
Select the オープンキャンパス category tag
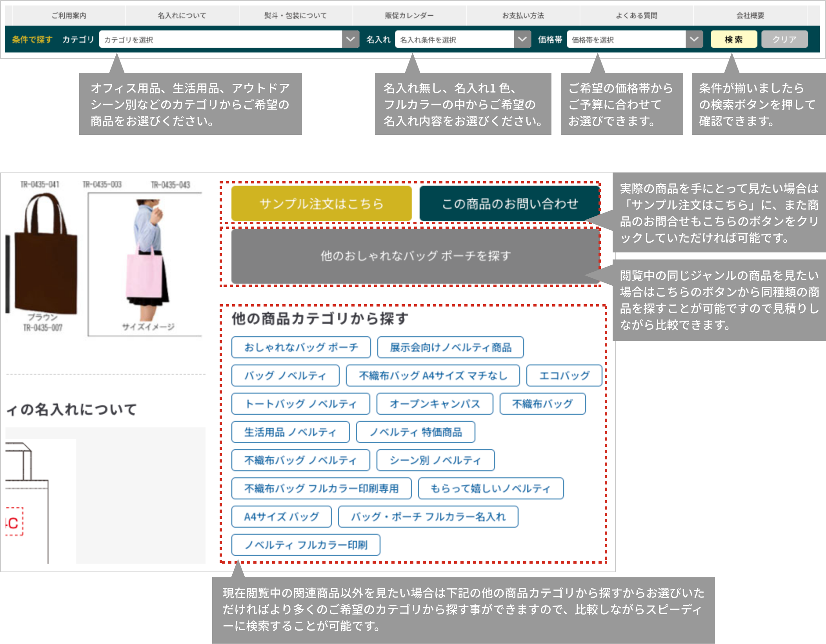435,404
